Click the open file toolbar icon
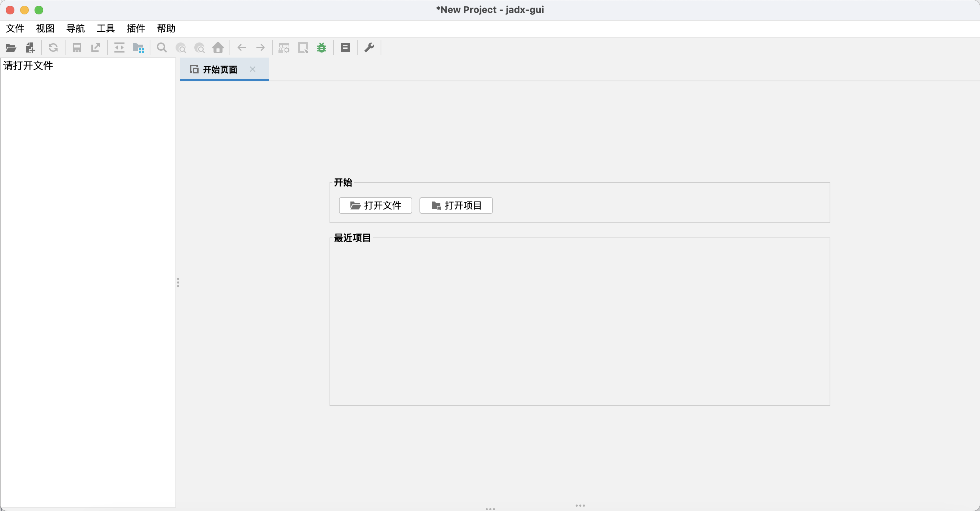980x511 pixels. click(x=11, y=48)
